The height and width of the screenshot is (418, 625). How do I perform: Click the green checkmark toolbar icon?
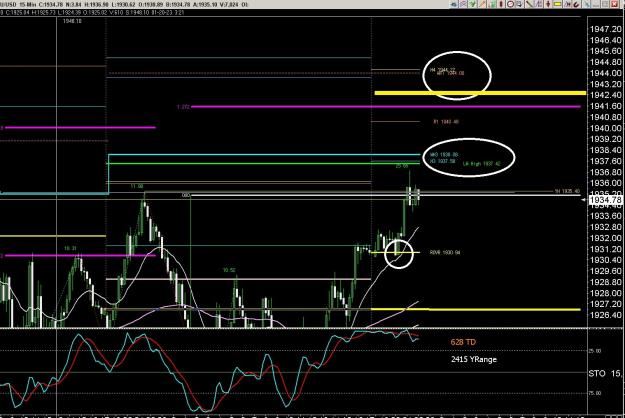[473, 4]
